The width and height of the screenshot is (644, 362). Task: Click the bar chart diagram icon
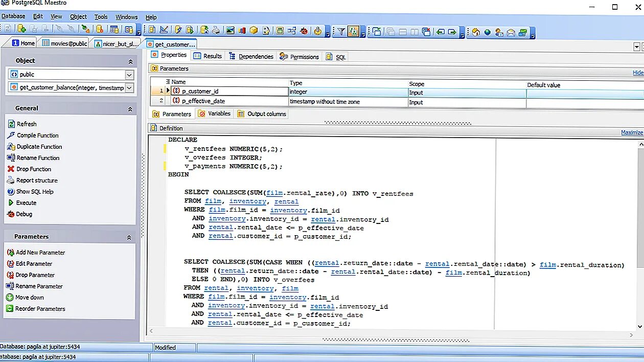click(x=242, y=30)
